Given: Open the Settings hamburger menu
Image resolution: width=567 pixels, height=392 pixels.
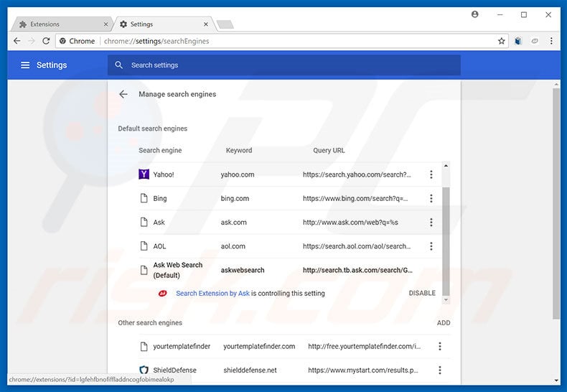Looking at the screenshot, I should click(x=25, y=65).
